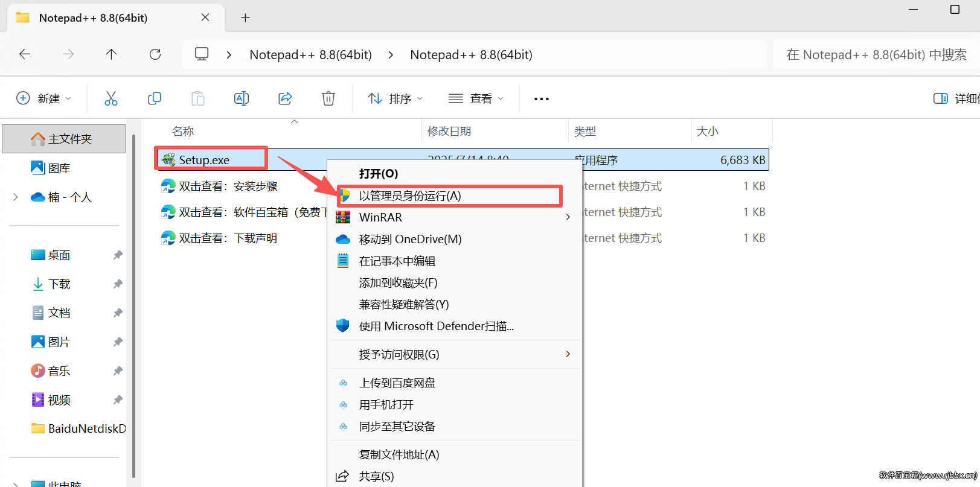Click 使用 Microsoft Defender扫描 entry
This screenshot has height=487, width=980.
click(455, 326)
